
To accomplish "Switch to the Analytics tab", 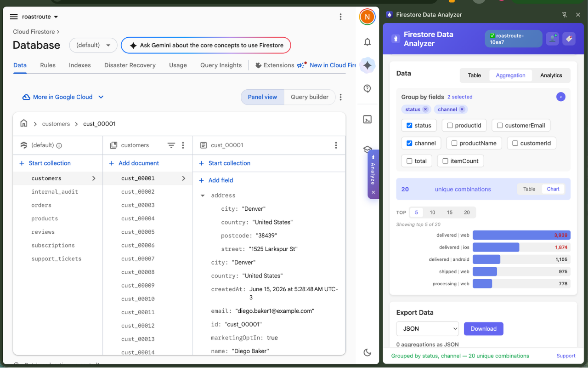I will coord(551,75).
